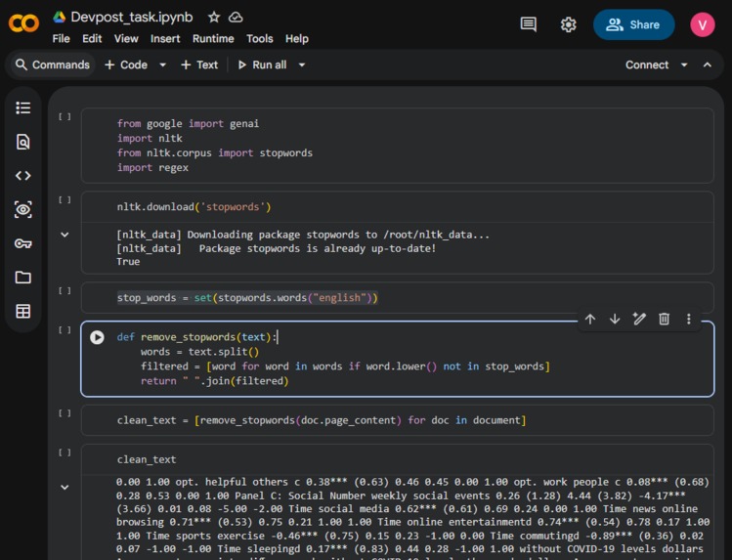Collapse the header with the up chevron
Screen dimensions: 732x560
tap(708, 65)
